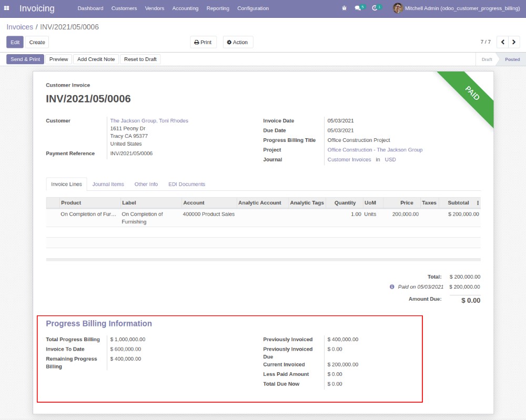Viewport: 526px width, 420px height.
Task: Open the conversations chat icon
Action: pyautogui.click(x=358, y=8)
